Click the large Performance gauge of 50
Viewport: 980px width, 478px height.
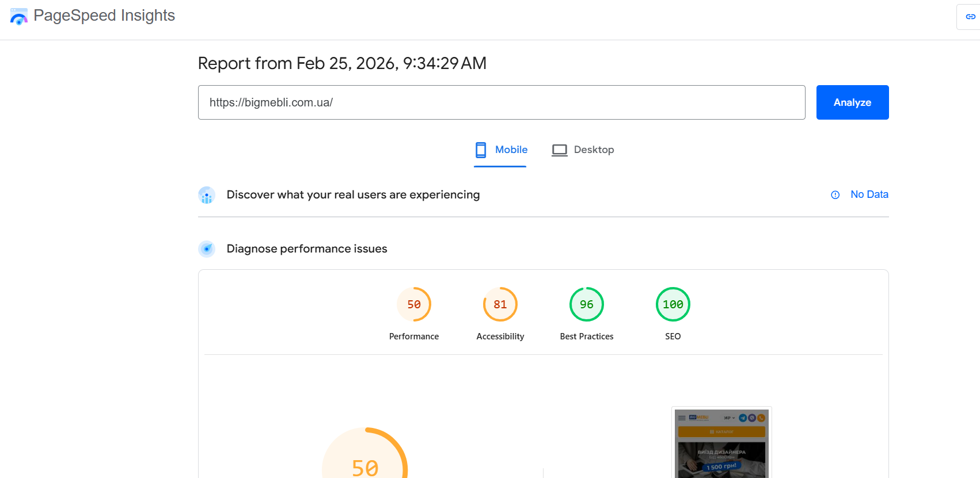365,457
